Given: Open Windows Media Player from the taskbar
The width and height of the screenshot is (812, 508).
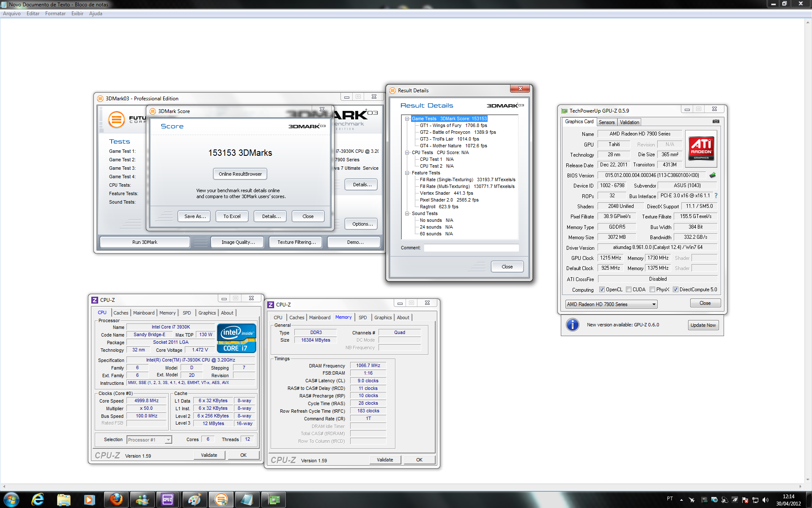Looking at the screenshot, I should 89,500.
